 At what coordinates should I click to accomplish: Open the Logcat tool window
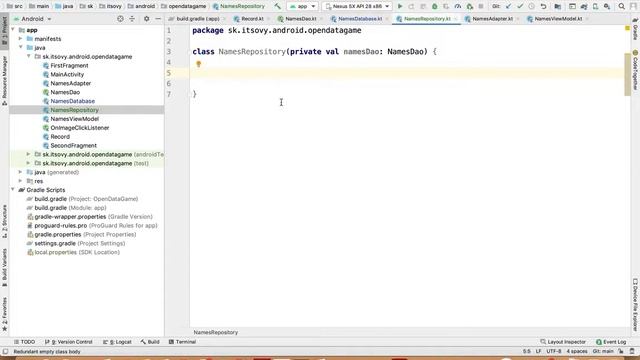[x=117, y=342]
